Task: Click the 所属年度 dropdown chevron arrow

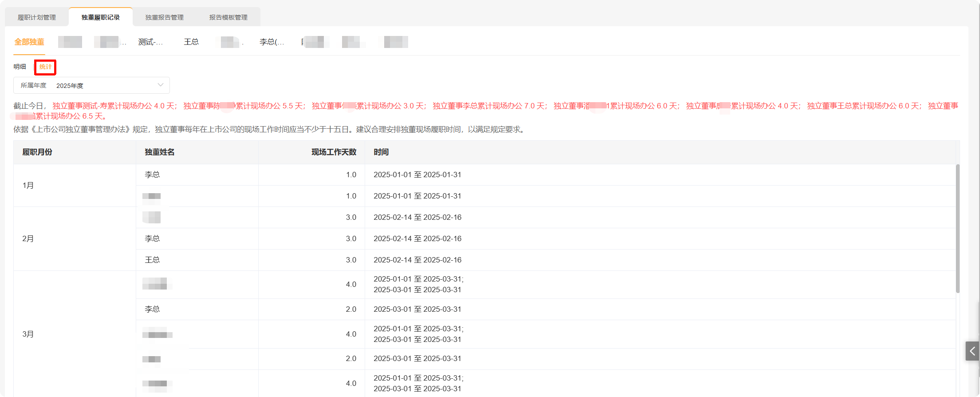Action: coord(161,85)
